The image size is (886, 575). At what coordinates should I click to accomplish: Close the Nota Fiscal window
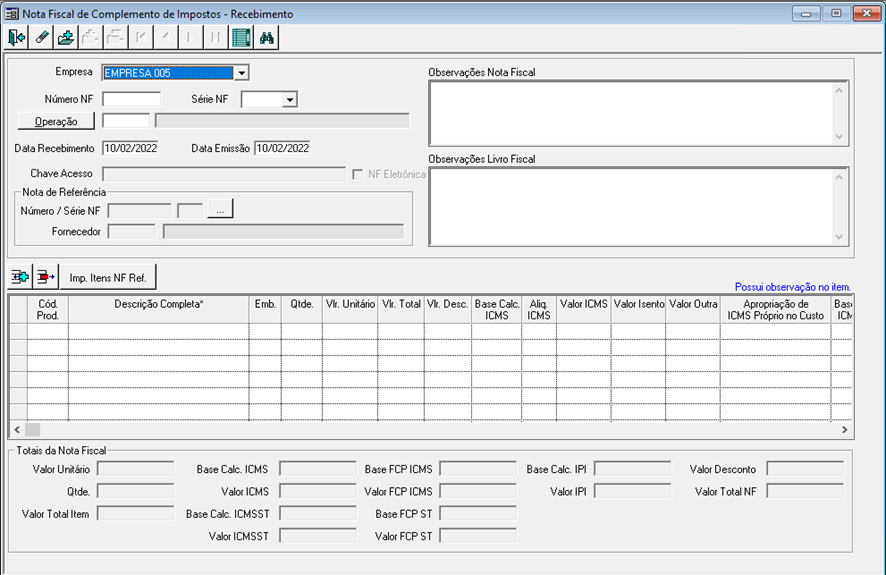[x=867, y=14]
